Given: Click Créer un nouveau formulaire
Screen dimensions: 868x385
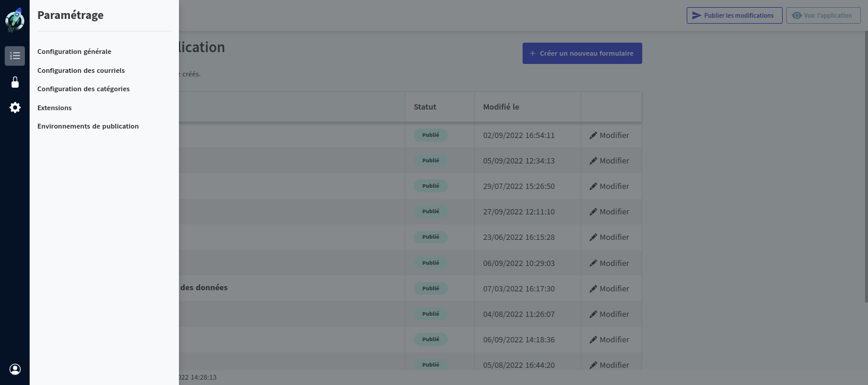Looking at the screenshot, I should [x=582, y=53].
